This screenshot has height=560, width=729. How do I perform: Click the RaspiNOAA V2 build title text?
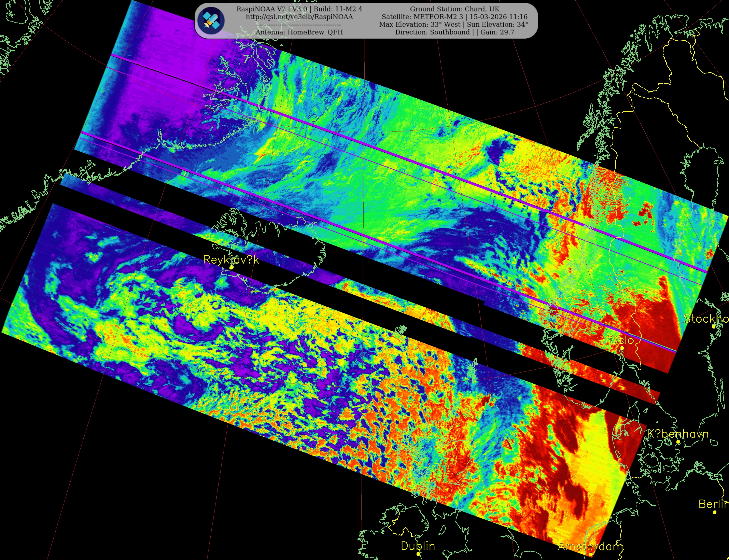pyautogui.click(x=299, y=9)
